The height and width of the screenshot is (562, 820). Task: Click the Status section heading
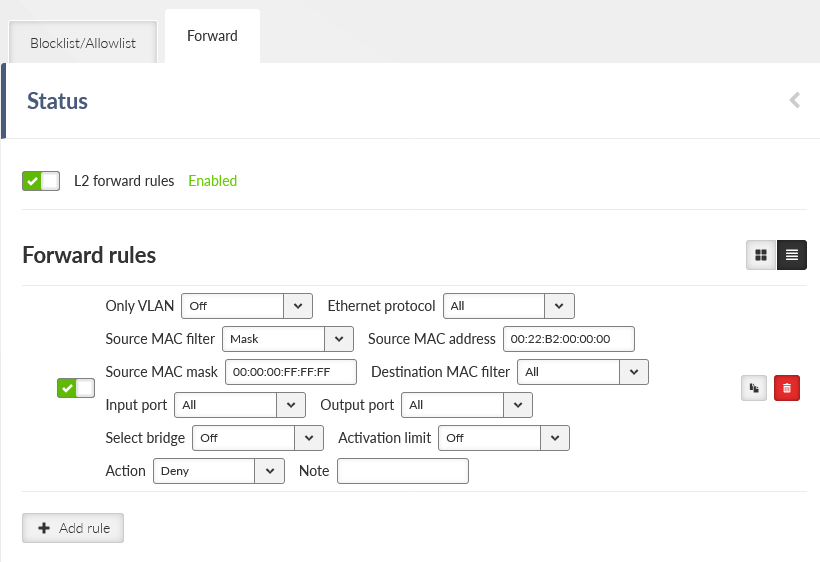coord(58,101)
